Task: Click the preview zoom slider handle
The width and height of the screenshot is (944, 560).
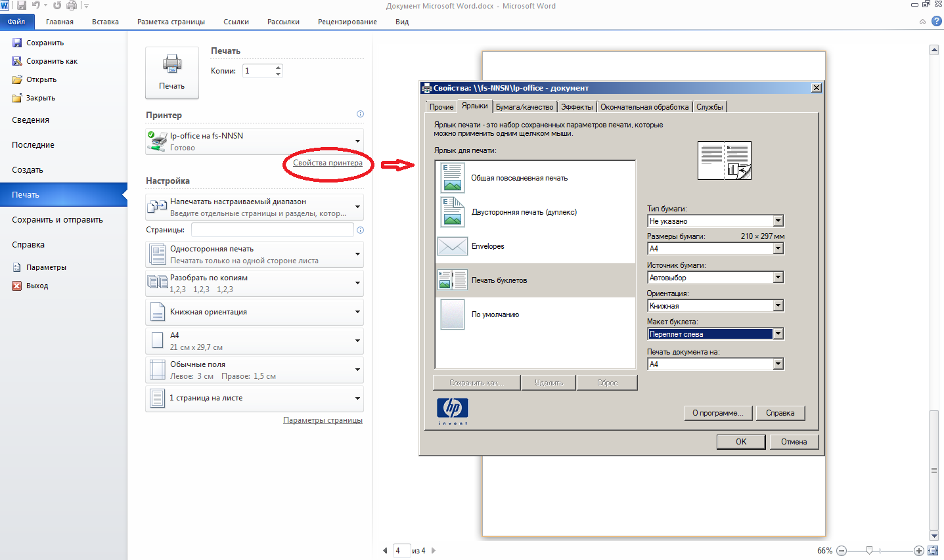Action: coord(869,551)
